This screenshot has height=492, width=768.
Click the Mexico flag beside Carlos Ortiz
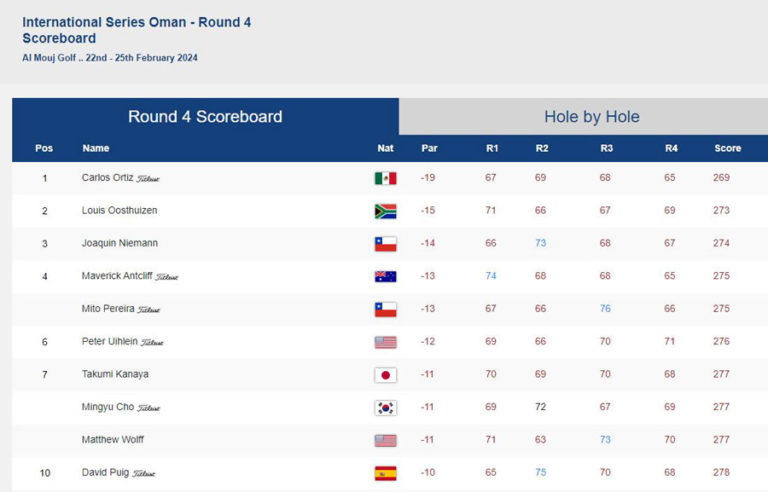click(x=385, y=178)
